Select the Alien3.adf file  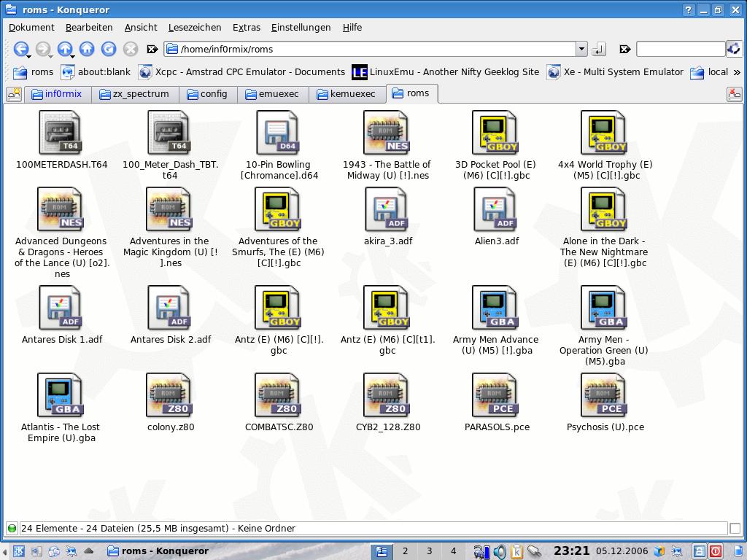pyautogui.click(x=495, y=209)
